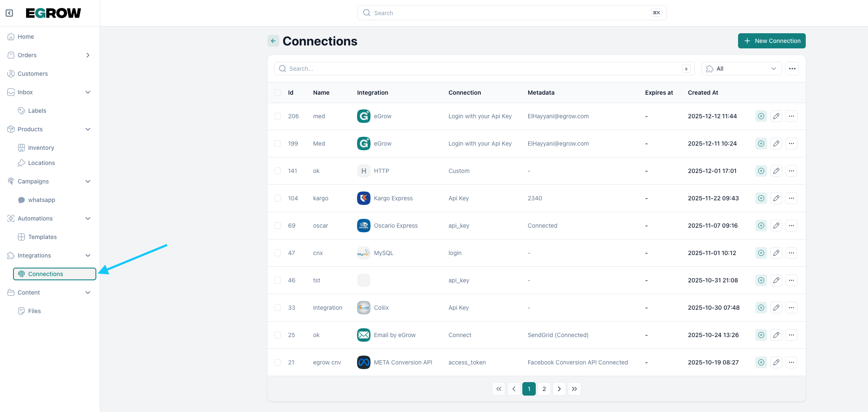
Task: Click the Email by eGrow envelope icon
Action: (x=364, y=335)
